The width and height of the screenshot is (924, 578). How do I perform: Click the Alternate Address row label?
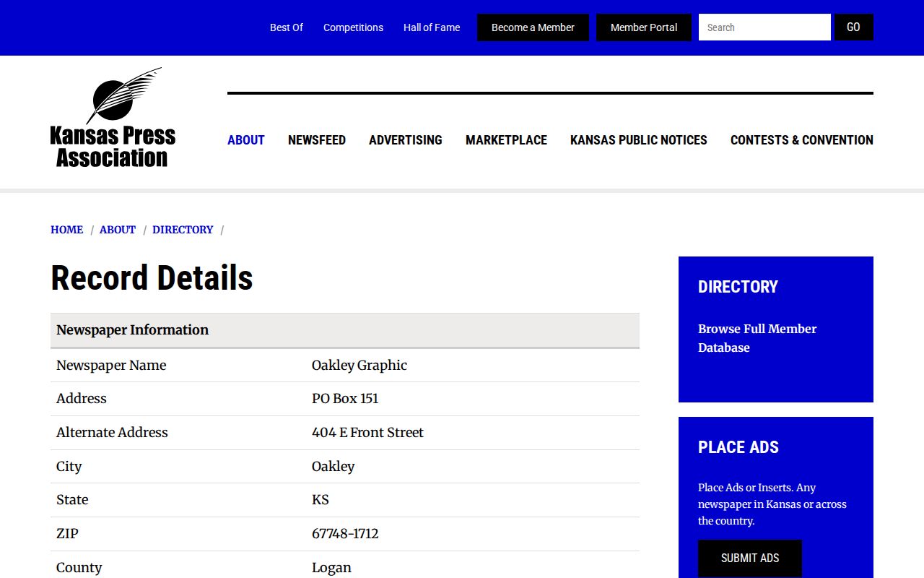coord(112,433)
